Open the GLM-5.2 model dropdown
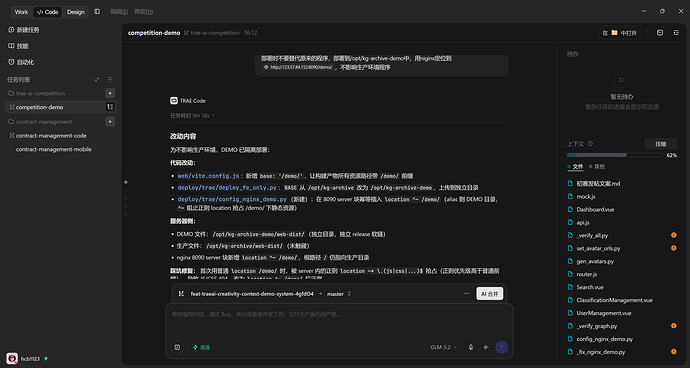The height and width of the screenshot is (368, 690). 444,347
